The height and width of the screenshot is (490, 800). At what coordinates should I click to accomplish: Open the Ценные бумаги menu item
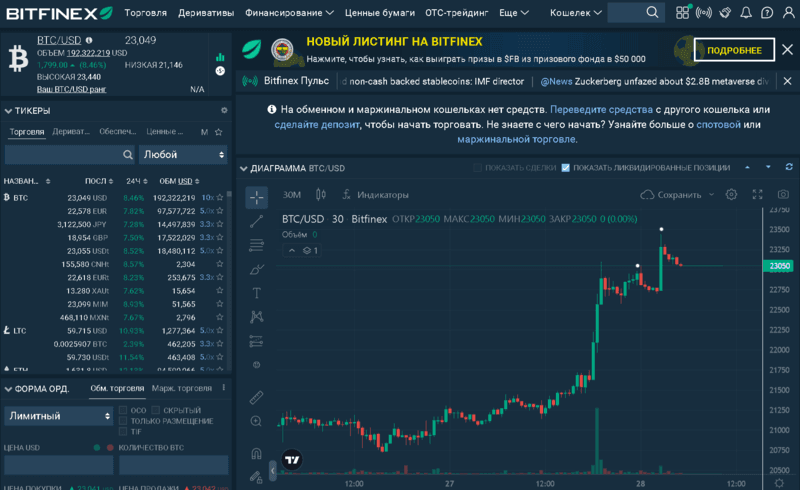[380, 13]
